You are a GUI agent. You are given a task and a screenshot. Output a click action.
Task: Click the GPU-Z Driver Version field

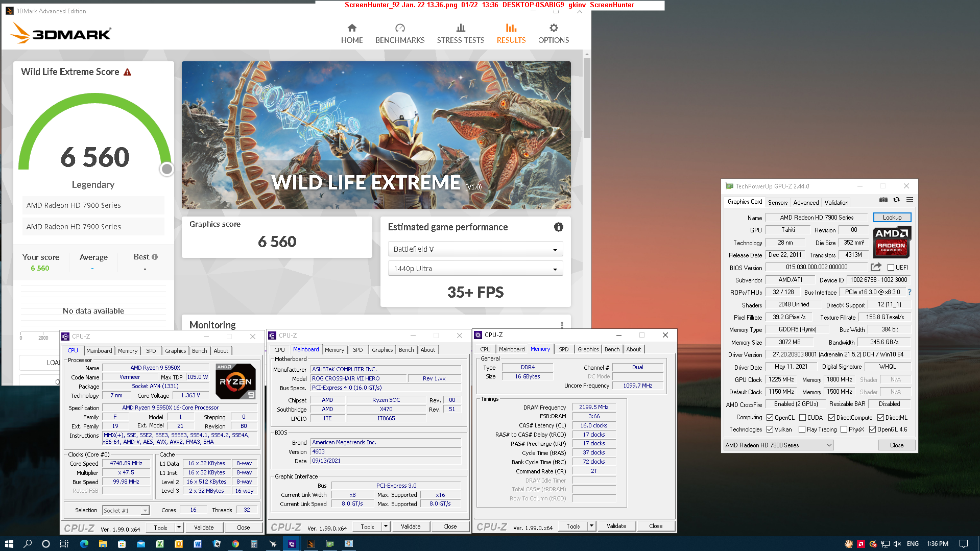tap(838, 354)
